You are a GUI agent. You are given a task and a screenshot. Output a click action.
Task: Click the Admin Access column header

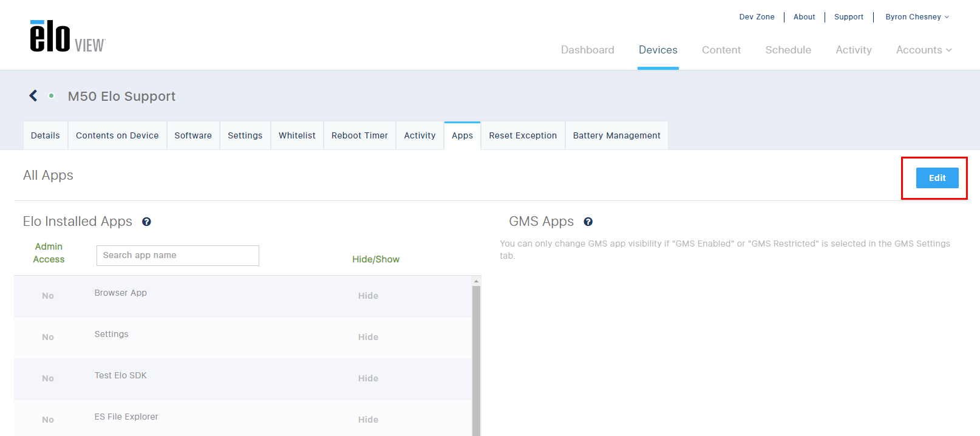pos(49,253)
